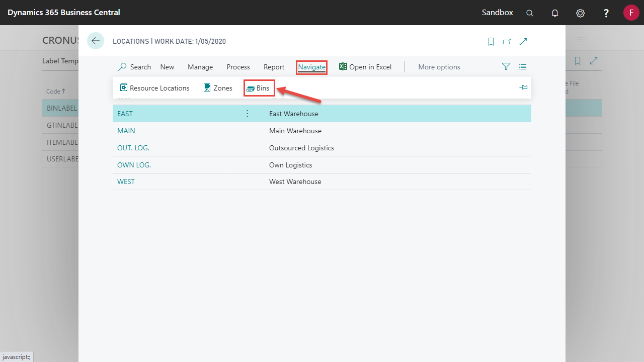
Task: Open the New menu
Action: click(x=167, y=67)
